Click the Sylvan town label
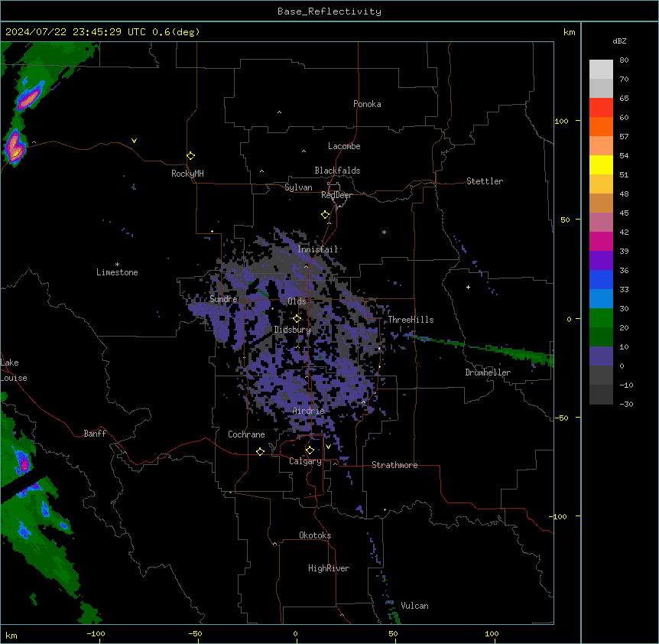Image resolution: width=659 pixels, height=644 pixels. tap(298, 187)
